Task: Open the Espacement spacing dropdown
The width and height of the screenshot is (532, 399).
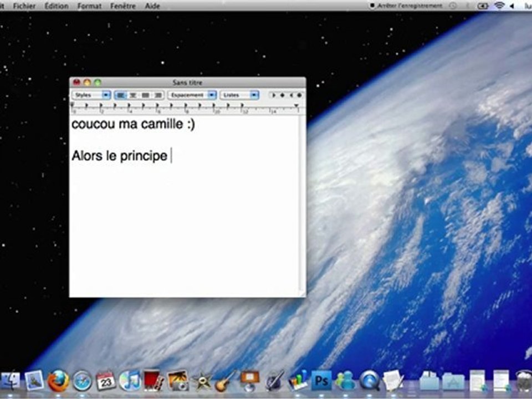Action: pyautogui.click(x=192, y=95)
